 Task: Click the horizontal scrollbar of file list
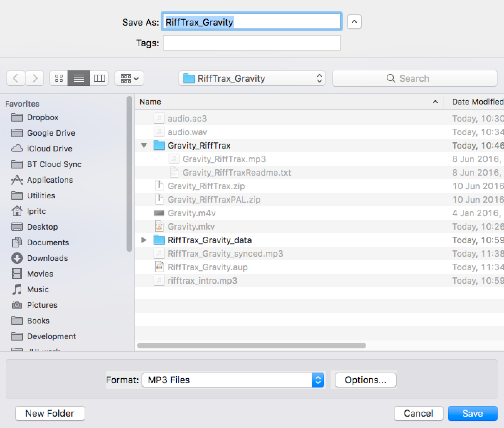pos(252,346)
